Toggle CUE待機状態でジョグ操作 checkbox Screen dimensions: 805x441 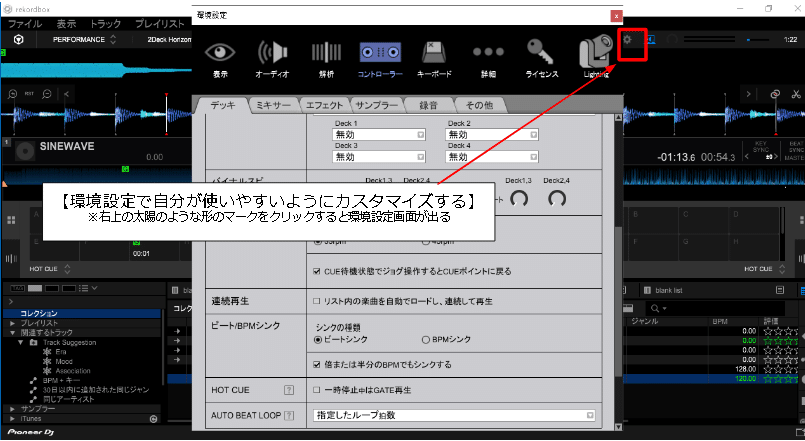317,271
